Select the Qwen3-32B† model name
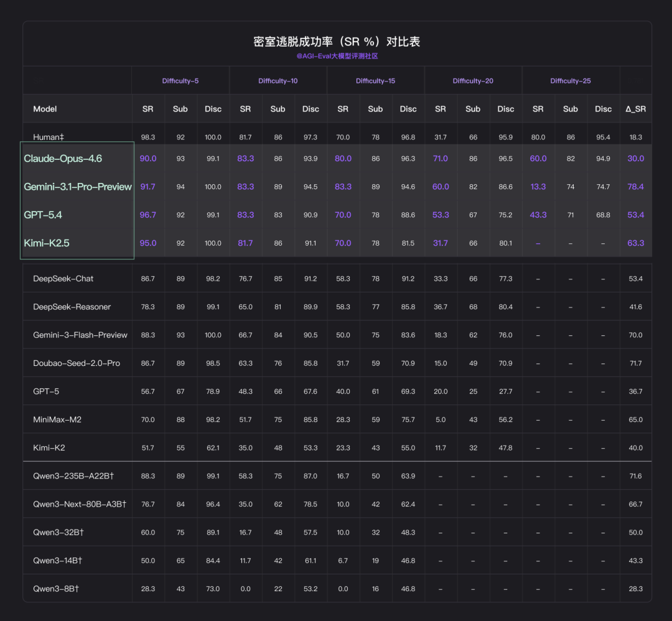 (x=58, y=532)
